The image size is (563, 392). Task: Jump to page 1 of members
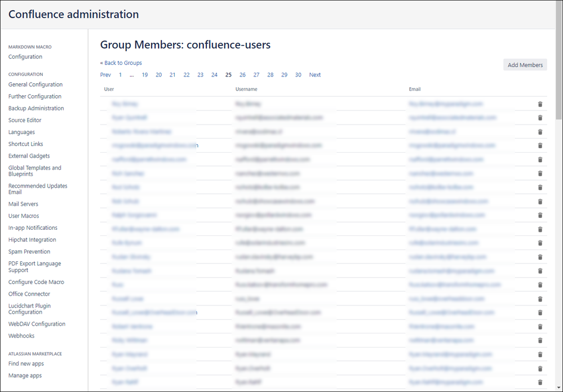120,75
